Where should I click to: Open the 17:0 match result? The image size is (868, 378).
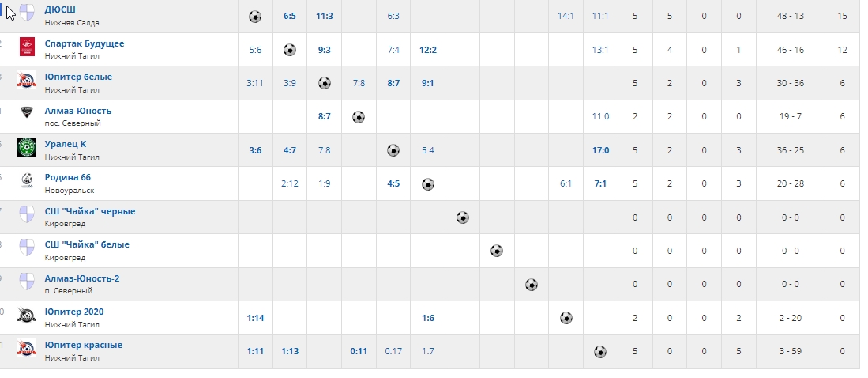[600, 150]
